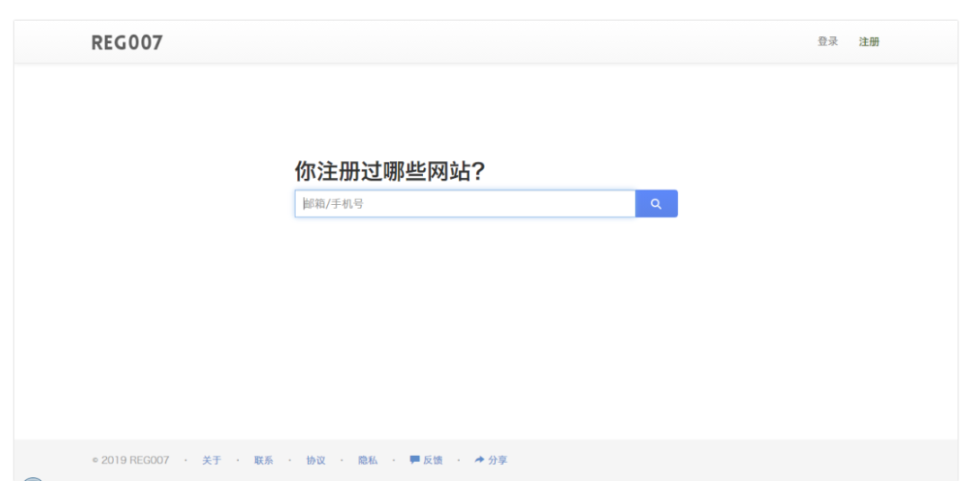Screen dimensions: 980x481
Task: Click the partial round icon at bottom-left corner
Action: point(32,477)
